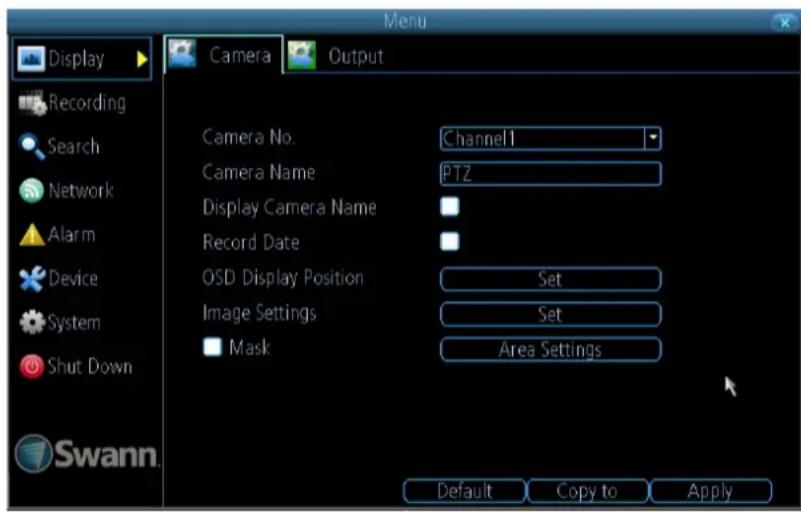Click the Mask label text
The height and width of the screenshot is (512, 801).
(x=249, y=347)
